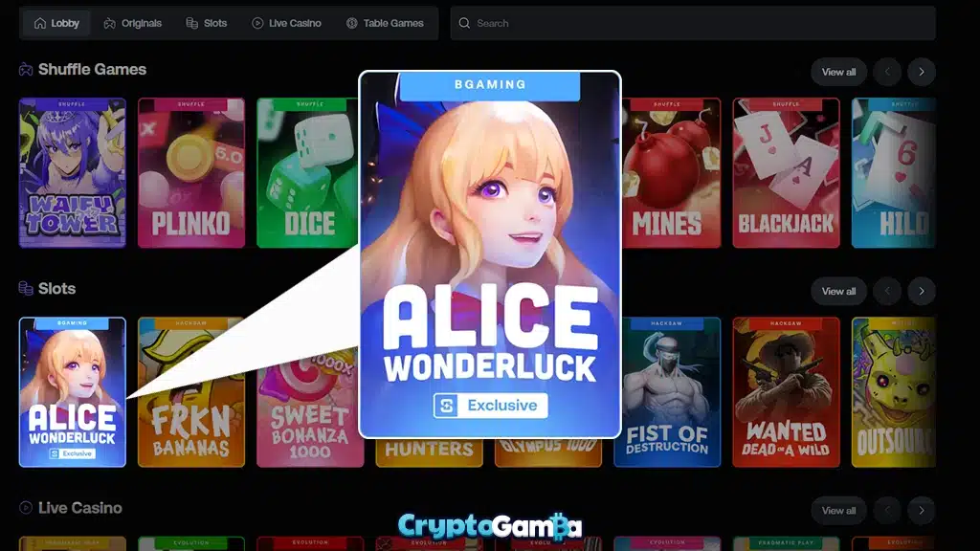Click BGAMING label on enlarged card
This screenshot has width=980, height=551.
(490, 84)
